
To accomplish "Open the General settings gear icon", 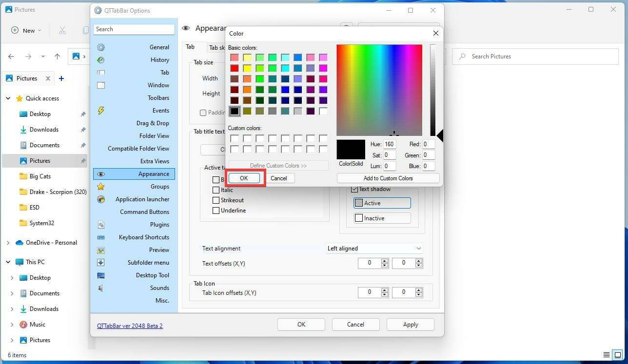I will click(101, 47).
